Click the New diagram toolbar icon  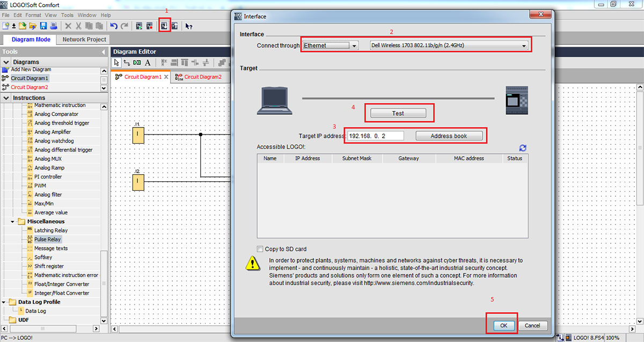tap(6, 26)
